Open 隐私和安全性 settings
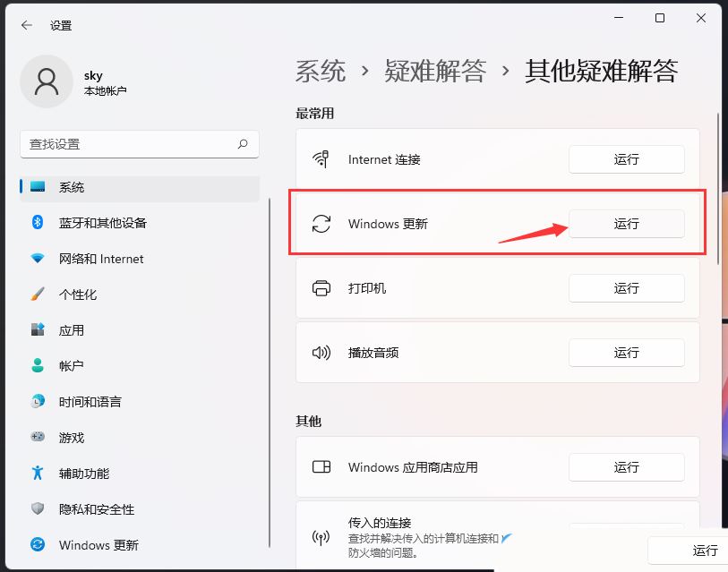The height and width of the screenshot is (572, 728). (140, 508)
